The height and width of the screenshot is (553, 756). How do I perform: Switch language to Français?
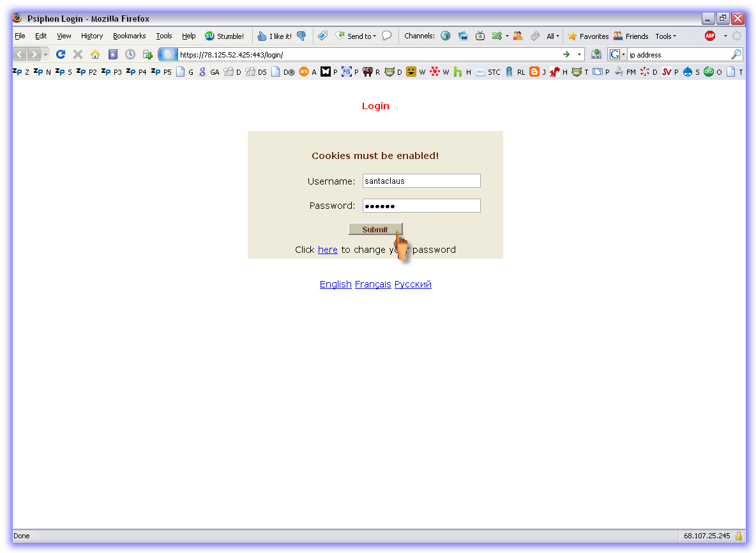(373, 284)
